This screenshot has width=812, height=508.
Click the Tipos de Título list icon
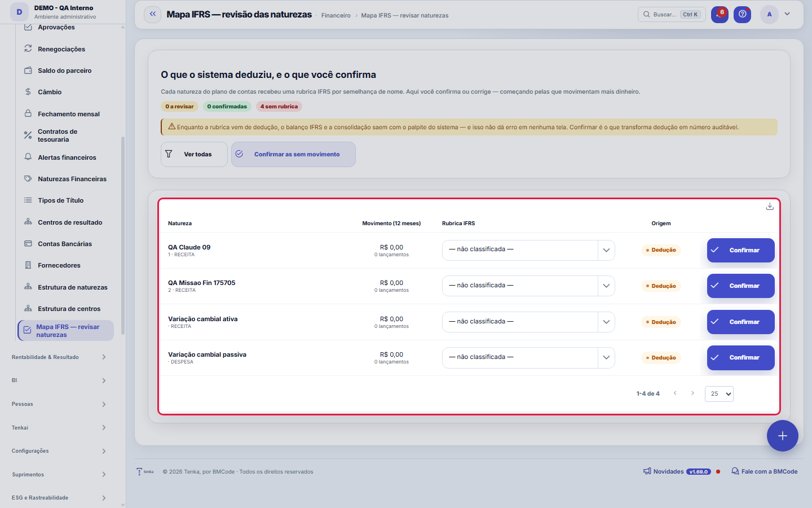click(28, 200)
